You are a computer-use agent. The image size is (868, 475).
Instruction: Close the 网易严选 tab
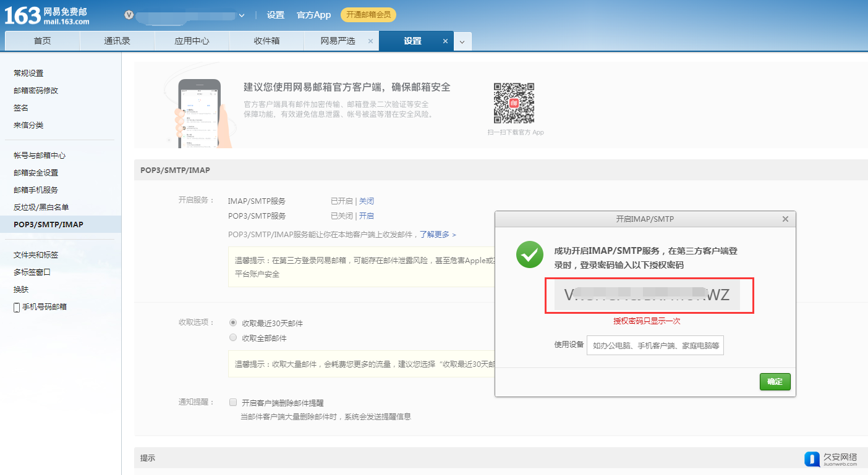click(370, 41)
